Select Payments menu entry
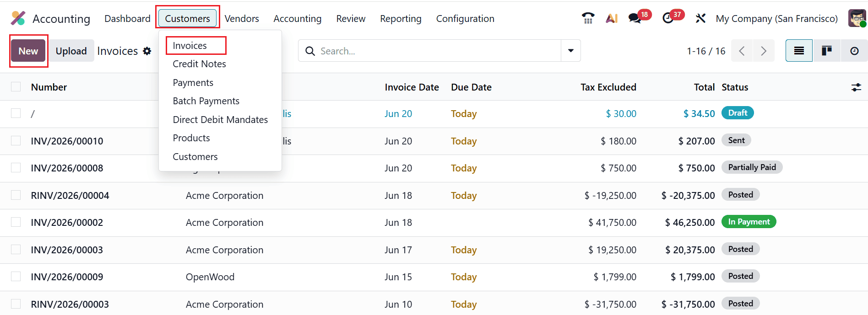 tap(193, 83)
